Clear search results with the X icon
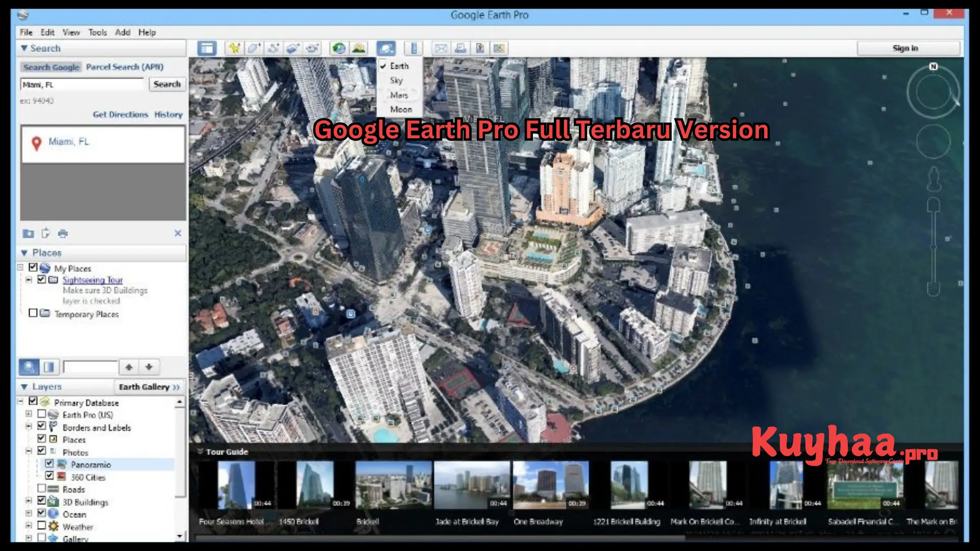Screen dimensions: 980x551 tap(178, 233)
